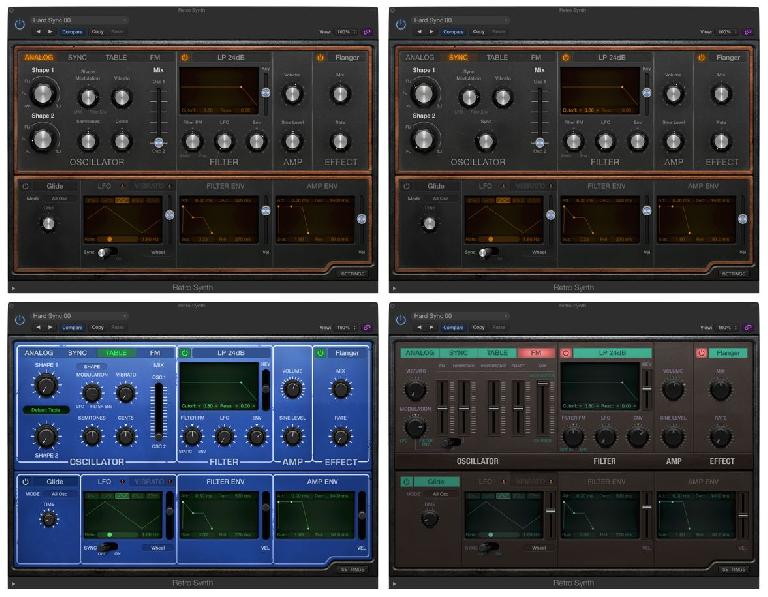Image resolution: width=768 pixels, height=597 pixels.
Task: Click the Amp Env graph in the blue window
Action: [x=315, y=515]
